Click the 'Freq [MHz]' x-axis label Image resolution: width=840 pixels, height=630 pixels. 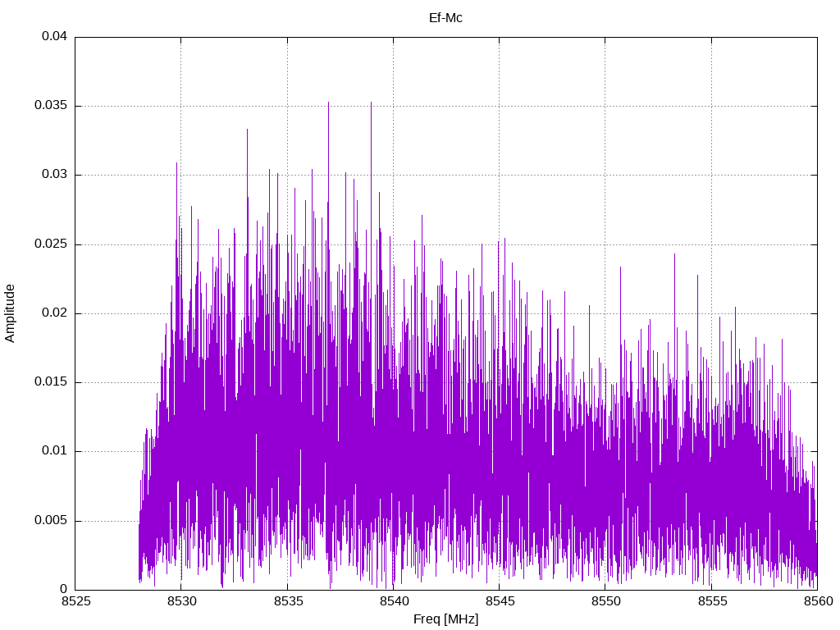point(445,619)
